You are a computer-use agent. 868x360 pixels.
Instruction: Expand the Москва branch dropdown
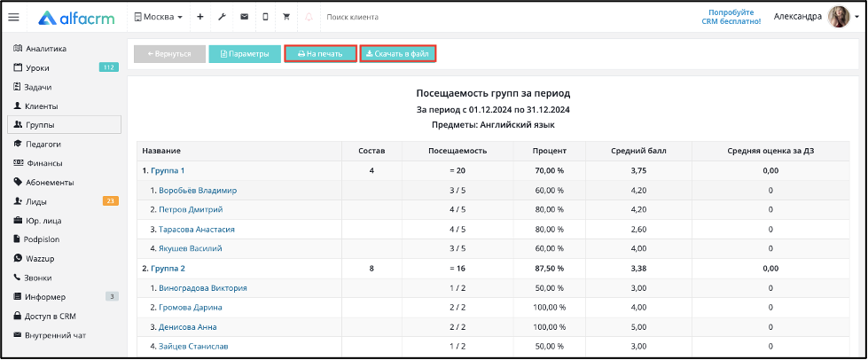(x=159, y=17)
